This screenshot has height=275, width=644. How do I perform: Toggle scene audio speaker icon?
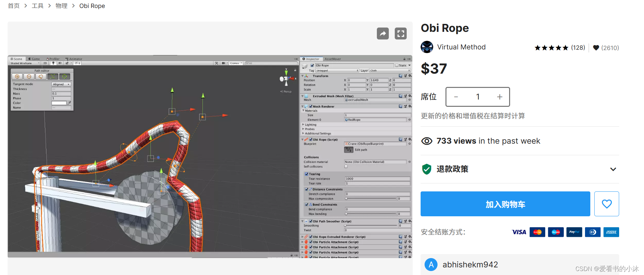pyautogui.click(x=60, y=63)
